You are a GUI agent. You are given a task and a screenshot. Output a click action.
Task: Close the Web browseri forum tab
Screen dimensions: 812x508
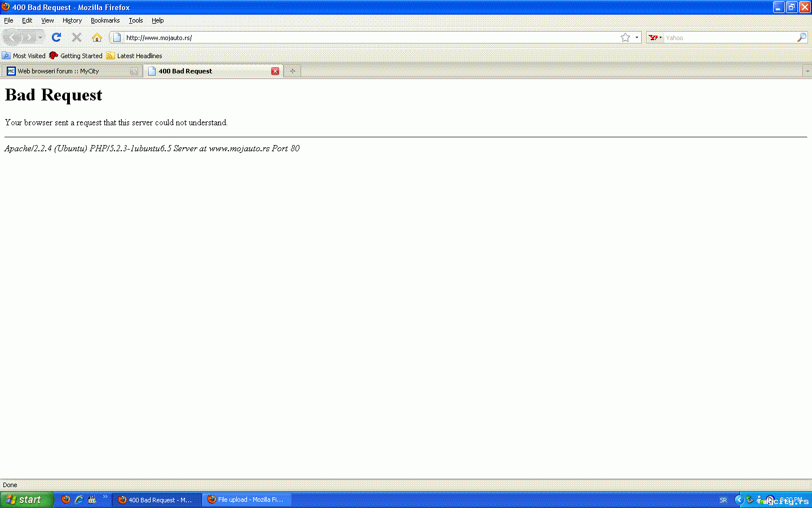tap(134, 71)
